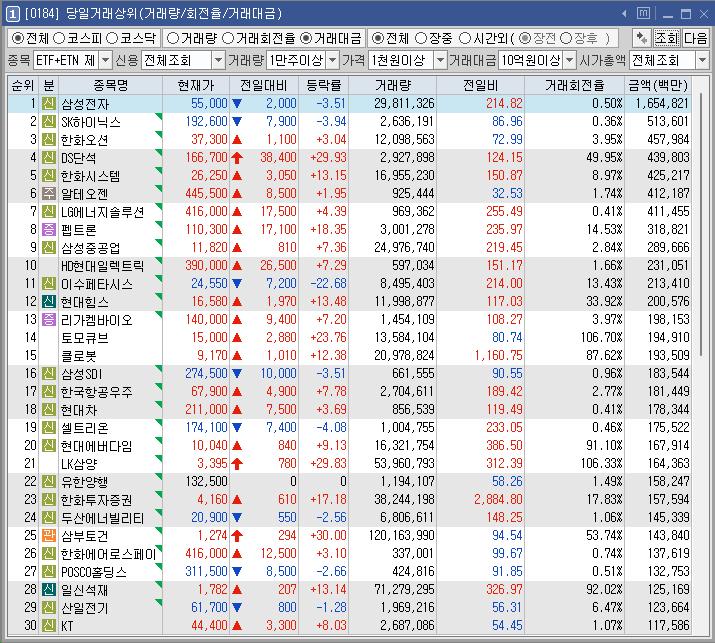Select the 전체 market radio button
The image size is (715, 643).
coord(17,38)
